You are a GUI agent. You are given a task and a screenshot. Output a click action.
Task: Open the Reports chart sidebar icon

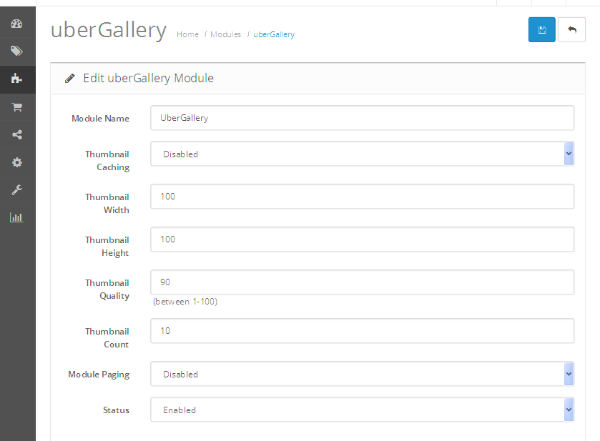pos(16,217)
